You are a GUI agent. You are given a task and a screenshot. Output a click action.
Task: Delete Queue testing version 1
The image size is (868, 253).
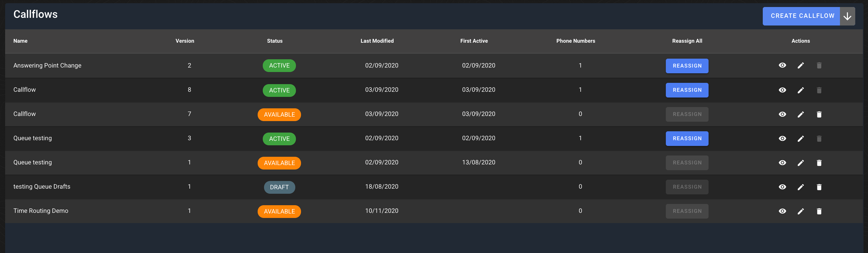coord(819,163)
